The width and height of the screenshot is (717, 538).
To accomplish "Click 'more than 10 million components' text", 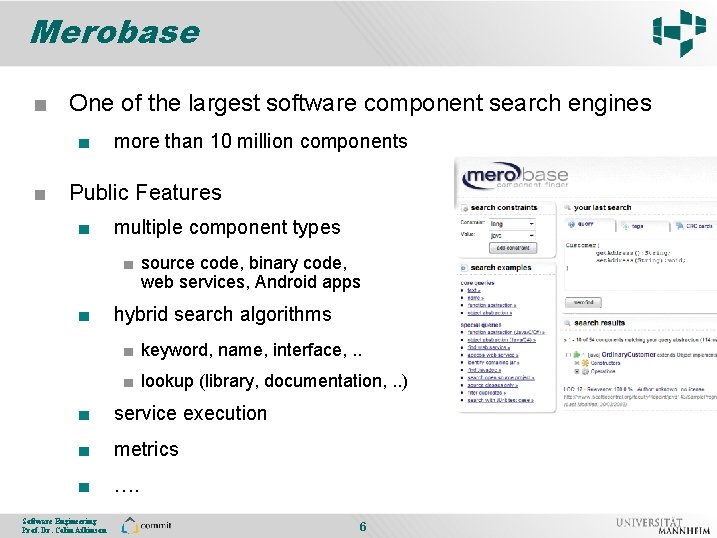I will pos(261,141).
